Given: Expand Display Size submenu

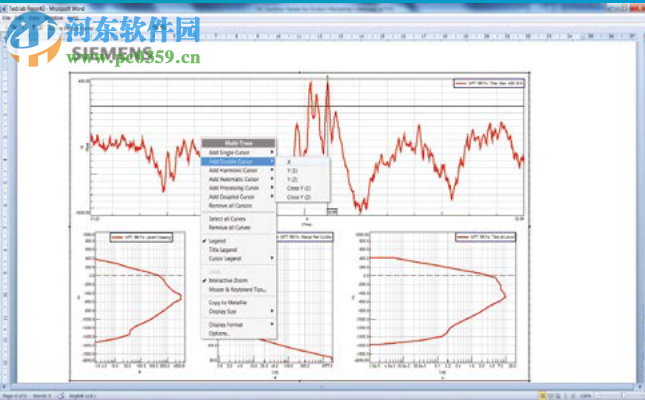Looking at the screenshot, I should 238,312.
